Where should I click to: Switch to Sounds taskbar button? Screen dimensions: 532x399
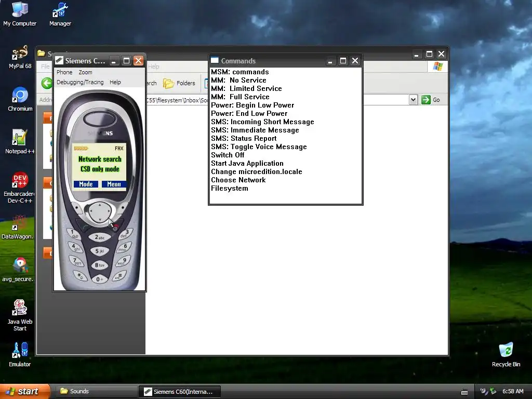96,392
